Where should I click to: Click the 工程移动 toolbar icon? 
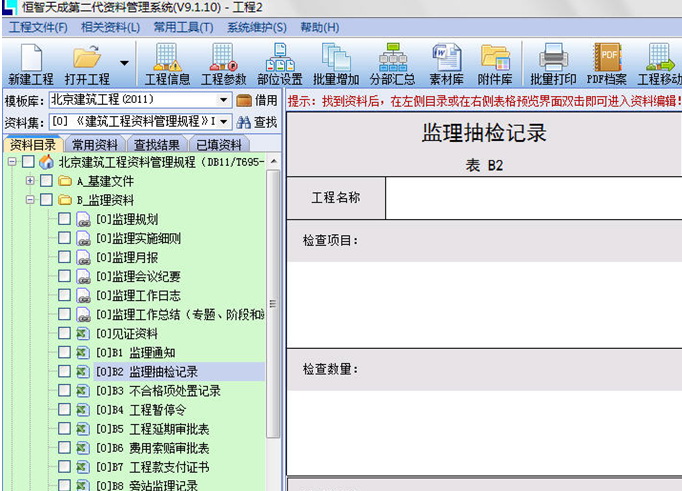coord(660,57)
